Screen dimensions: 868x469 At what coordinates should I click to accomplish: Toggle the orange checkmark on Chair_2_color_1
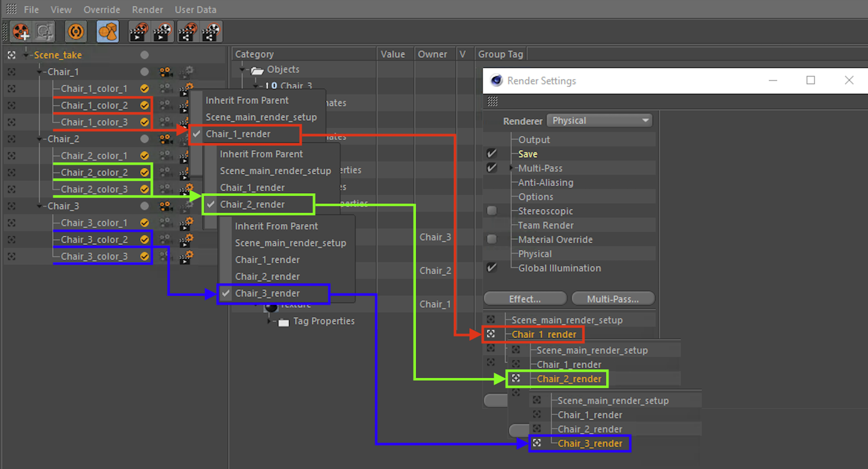point(144,156)
